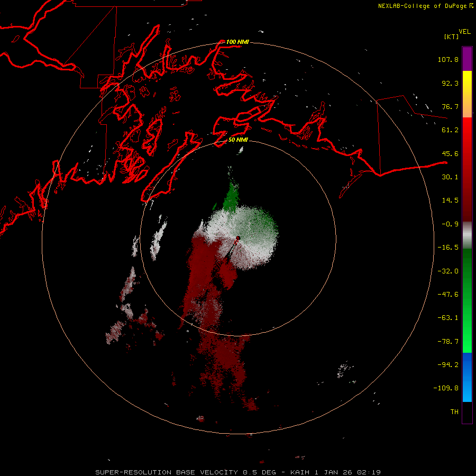Click the Super-Resolution Base Velocity caption
Viewport: 476px width, 476px height.
click(237, 472)
